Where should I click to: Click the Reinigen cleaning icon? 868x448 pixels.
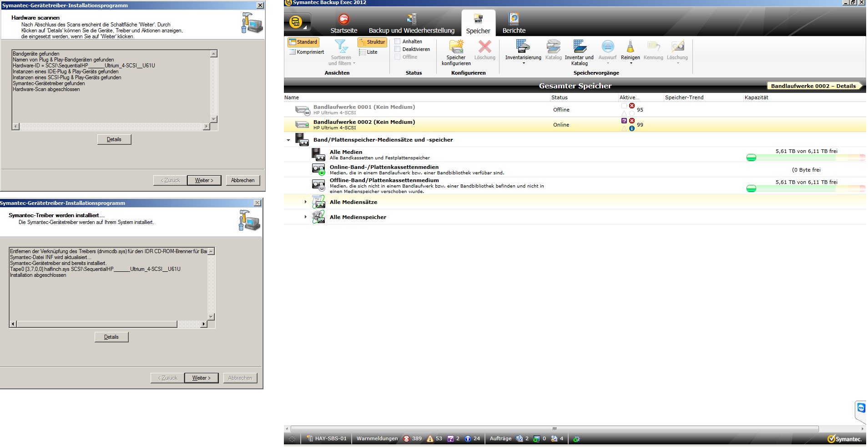[x=630, y=46]
